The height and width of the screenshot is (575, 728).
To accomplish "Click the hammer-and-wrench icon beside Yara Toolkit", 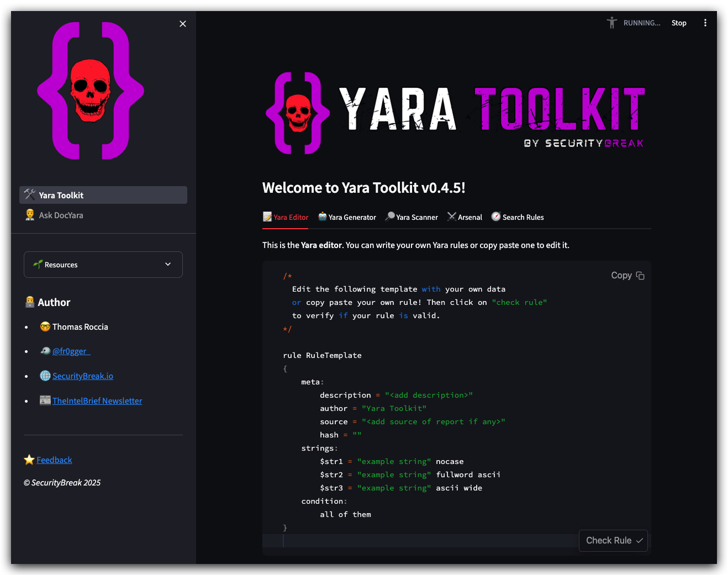I will pyautogui.click(x=30, y=194).
